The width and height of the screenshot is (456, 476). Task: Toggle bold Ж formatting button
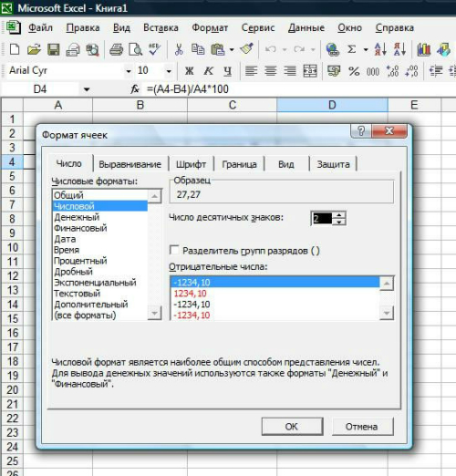(x=190, y=71)
